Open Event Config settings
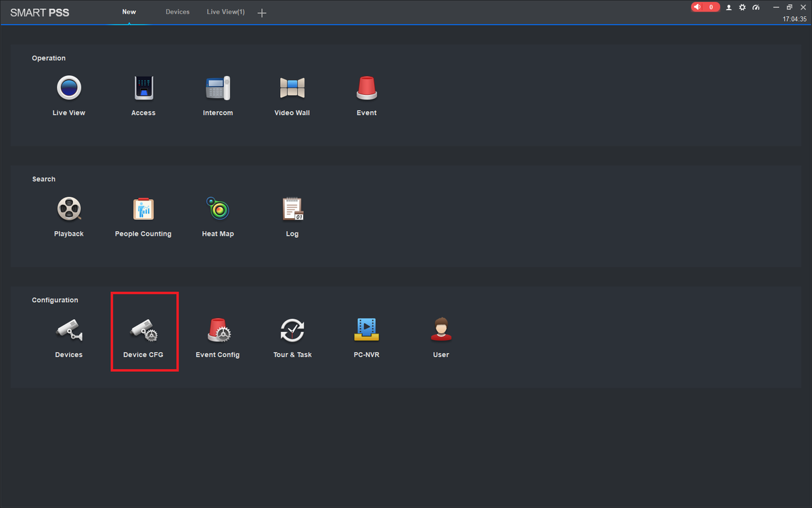The image size is (812, 508). 219,331
